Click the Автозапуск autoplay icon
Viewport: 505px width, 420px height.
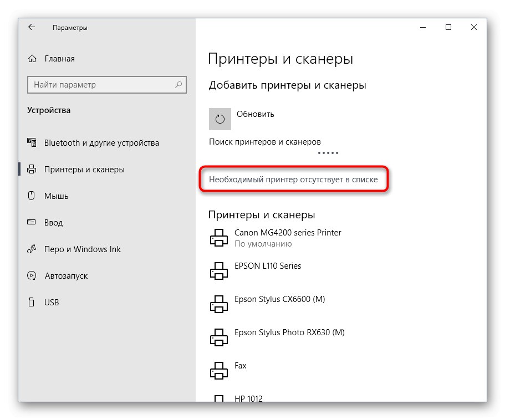pyautogui.click(x=31, y=275)
